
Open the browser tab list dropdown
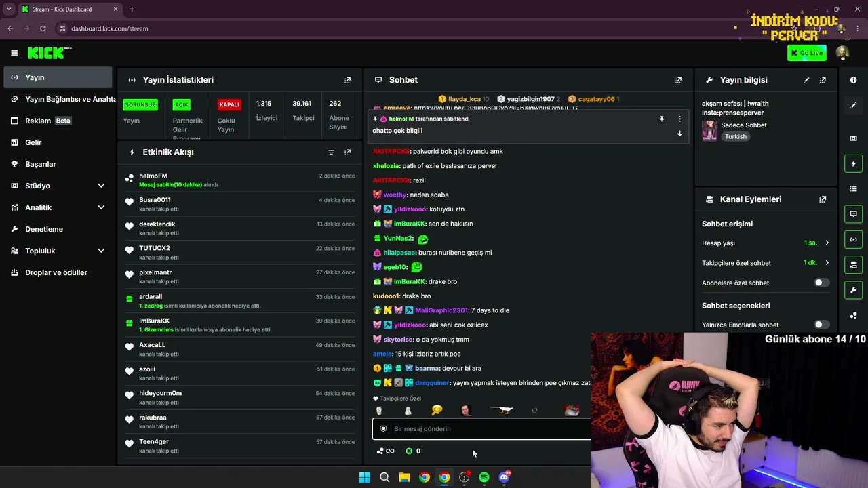click(x=9, y=9)
